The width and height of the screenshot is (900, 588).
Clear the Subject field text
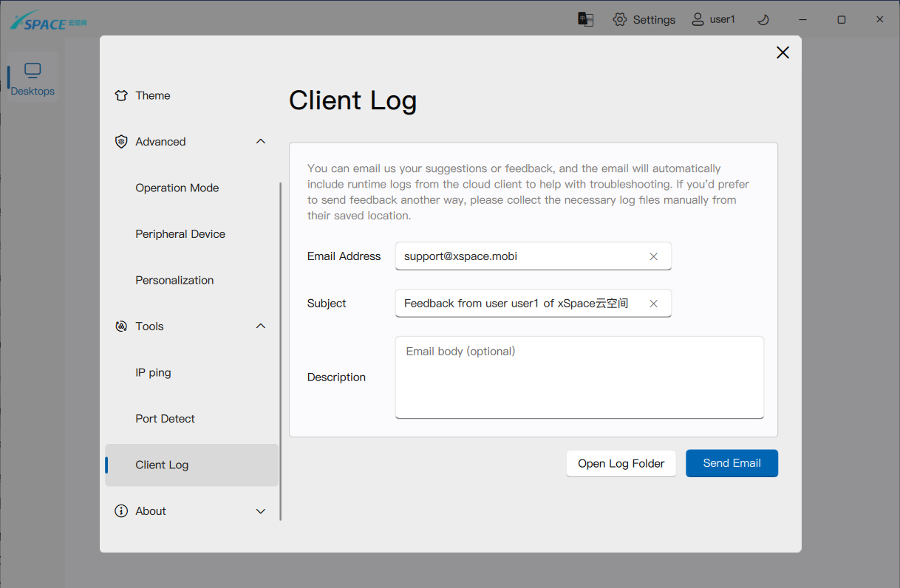coord(653,304)
